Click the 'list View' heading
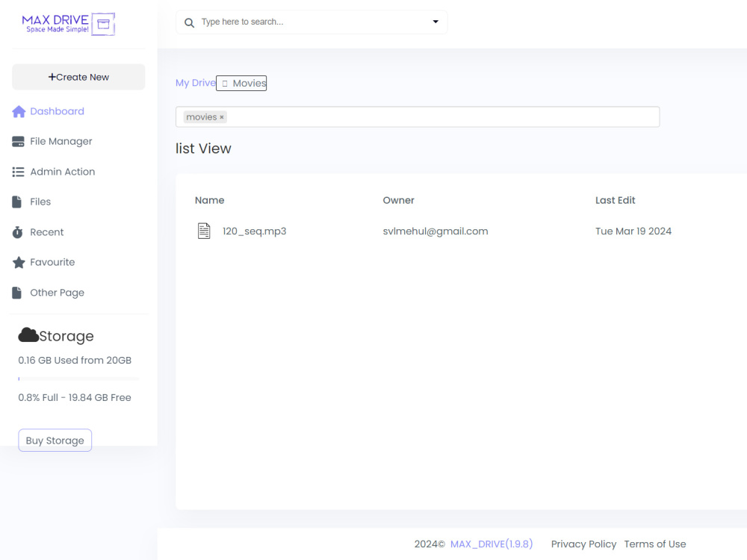 coord(203,149)
